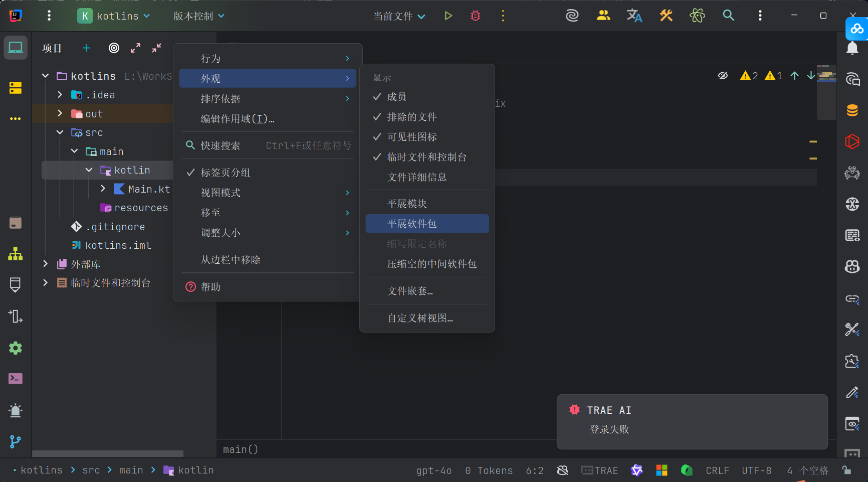
Task: Click the green Run button
Action: pyautogui.click(x=448, y=16)
